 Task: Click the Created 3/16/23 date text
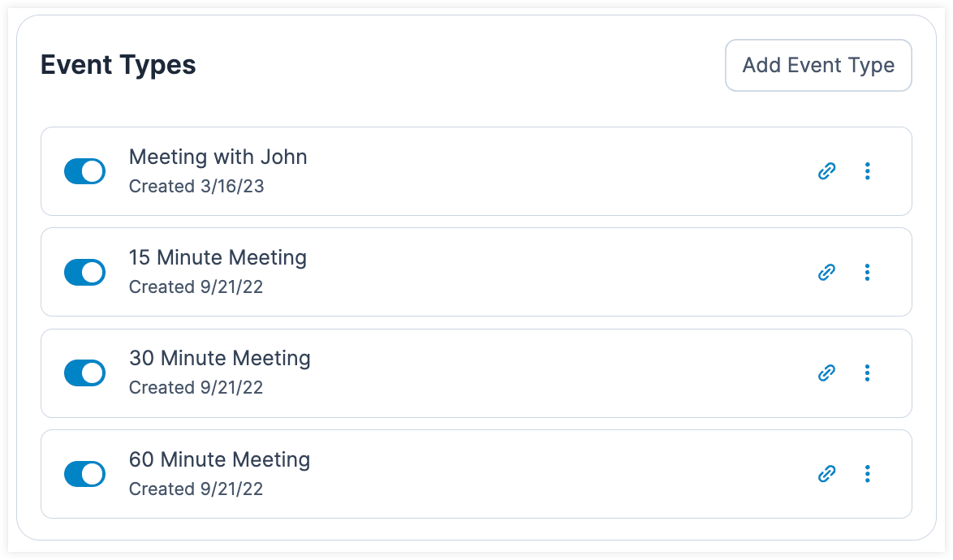[x=196, y=187]
